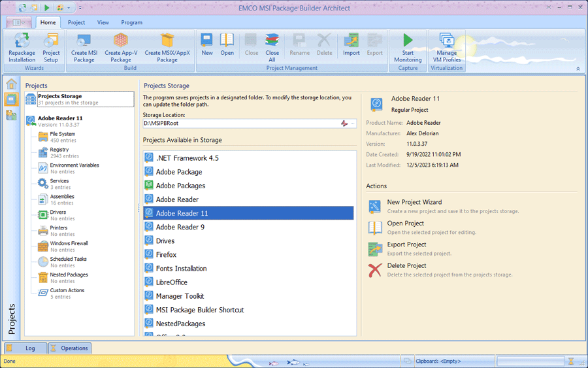The width and height of the screenshot is (588, 368).
Task: Switch to the Home ribbon tab
Action: point(48,22)
